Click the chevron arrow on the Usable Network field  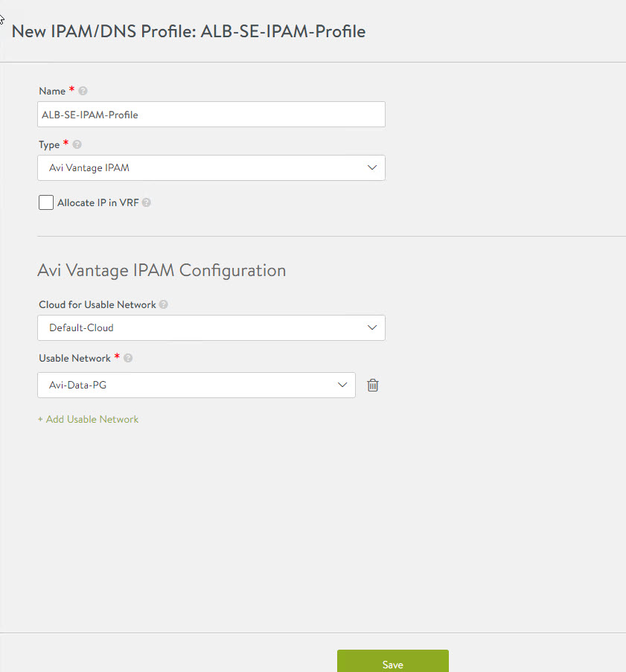click(x=342, y=385)
